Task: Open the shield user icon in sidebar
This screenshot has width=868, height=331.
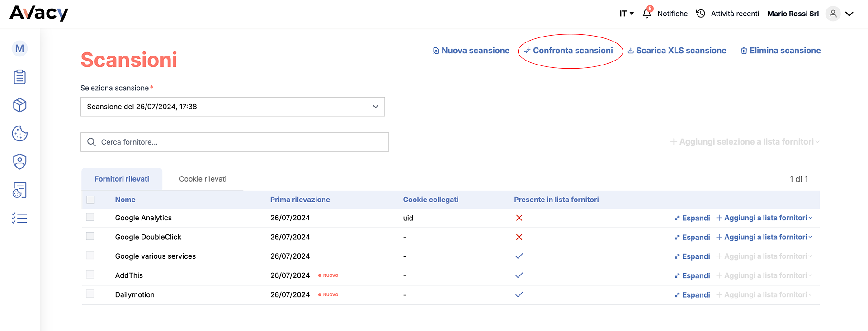Action: click(19, 162)
